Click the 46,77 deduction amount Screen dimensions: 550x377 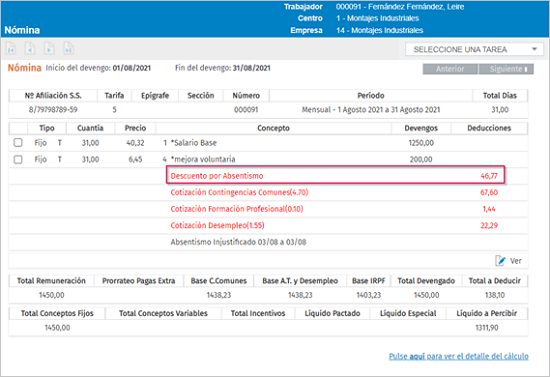(489, 176)
